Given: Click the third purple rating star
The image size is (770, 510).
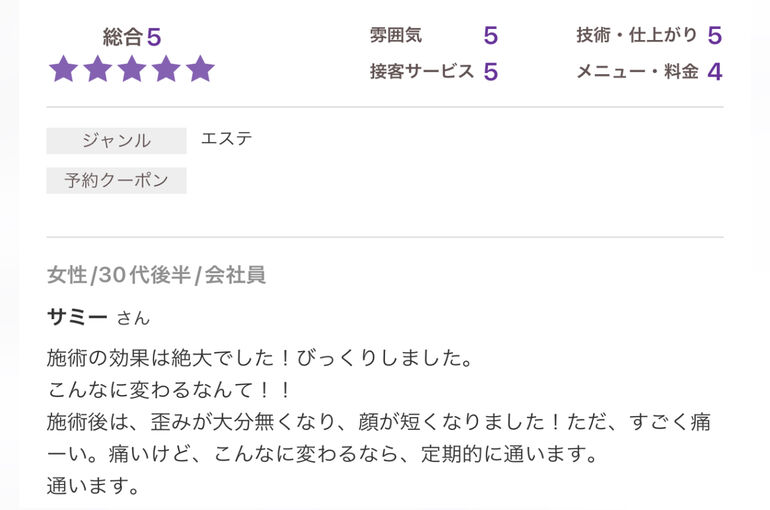Looking at the screenshot, I should (x=132, y=68).
